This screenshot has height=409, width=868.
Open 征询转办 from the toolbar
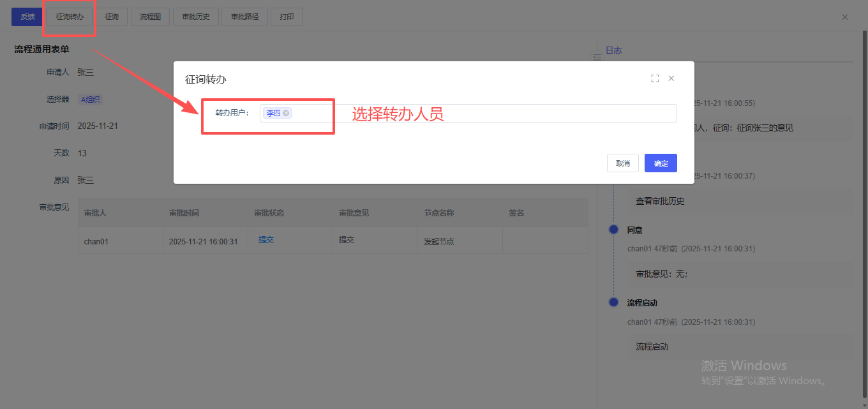(x=70, y=17)
